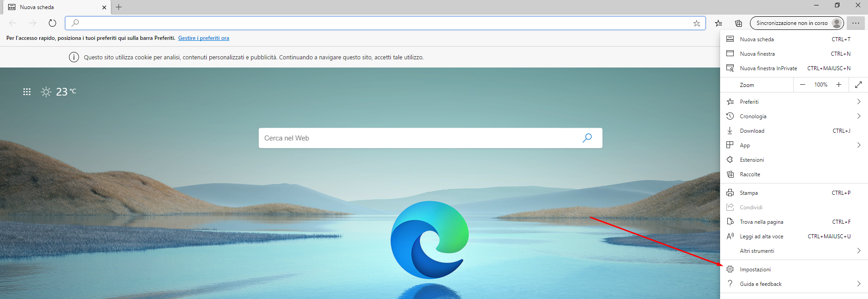Click the magnifier icon in web search box
The width and height of the screenshot is (868, 299).
click(587, 138)
